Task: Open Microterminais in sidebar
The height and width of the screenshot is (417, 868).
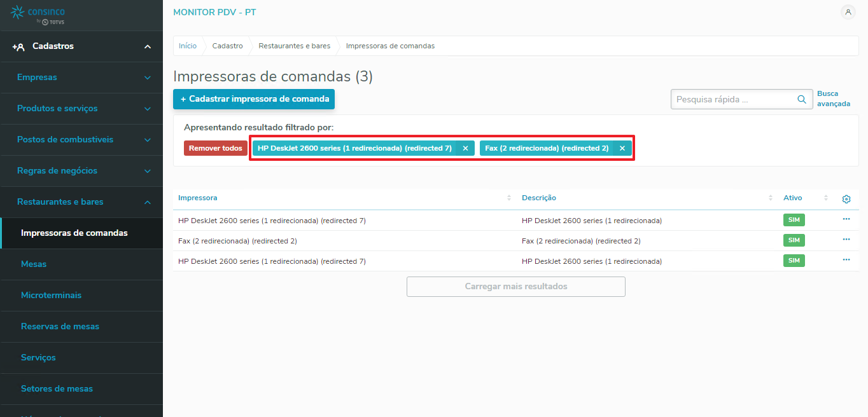Action: 81,296
